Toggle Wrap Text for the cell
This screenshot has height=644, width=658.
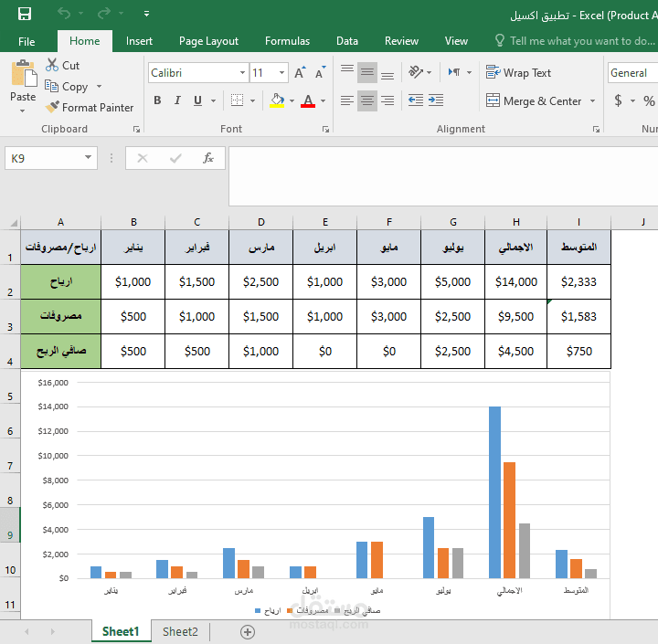pos(518,72)
